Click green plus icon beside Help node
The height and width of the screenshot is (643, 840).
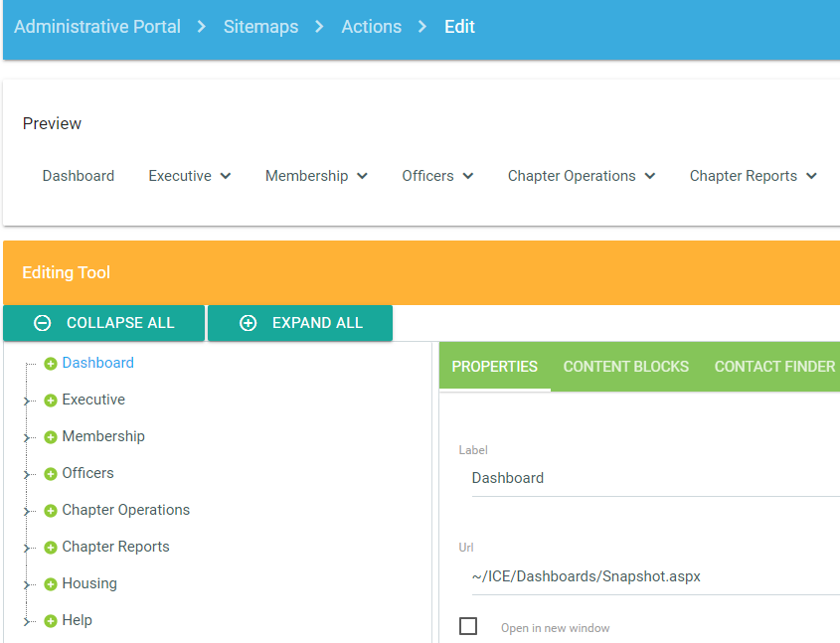point(51,621)
